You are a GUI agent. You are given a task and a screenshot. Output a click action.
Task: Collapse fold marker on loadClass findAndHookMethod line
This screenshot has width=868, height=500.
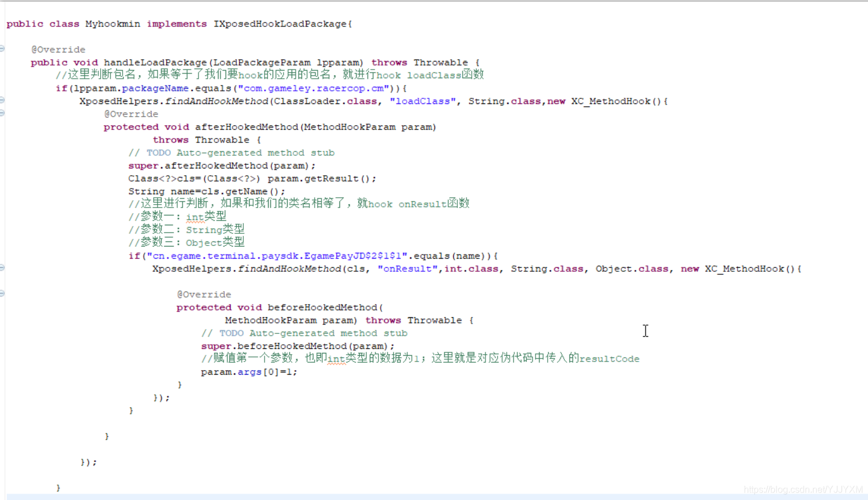[x=2, y=101]
